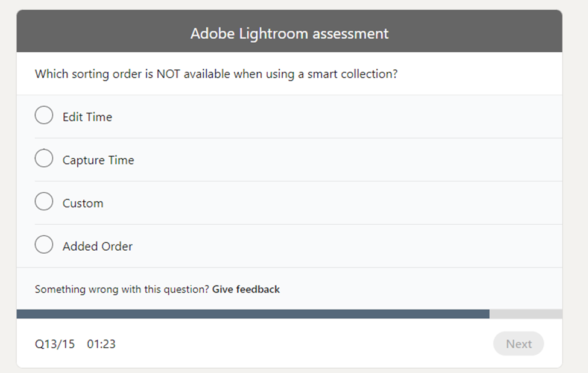Click the filled portion of the progress indicator
This screenshot has width=588, height=373.
coord(253,313)
